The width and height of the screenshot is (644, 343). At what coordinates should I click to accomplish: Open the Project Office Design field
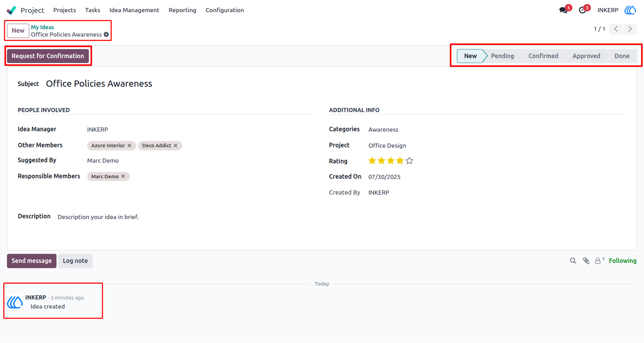[x=497, y=146]
